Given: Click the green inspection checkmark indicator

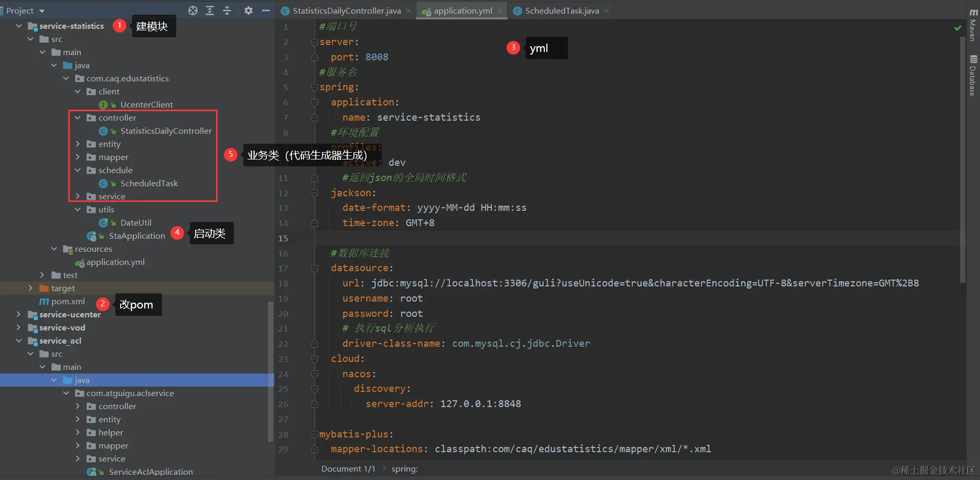Looking at the screenshot, I should pyautogui.click(x=958, y=28).
